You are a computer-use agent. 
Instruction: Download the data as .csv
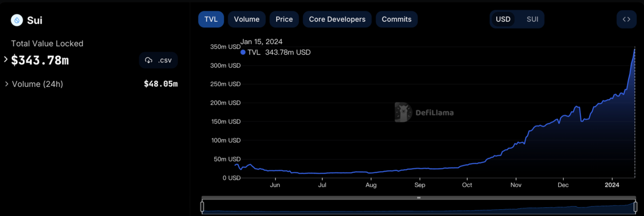coord(158,60)
